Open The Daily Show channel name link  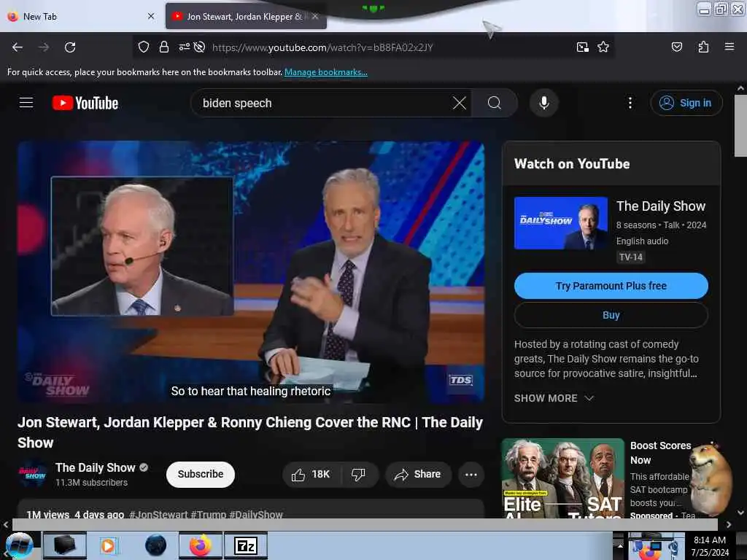96,467
